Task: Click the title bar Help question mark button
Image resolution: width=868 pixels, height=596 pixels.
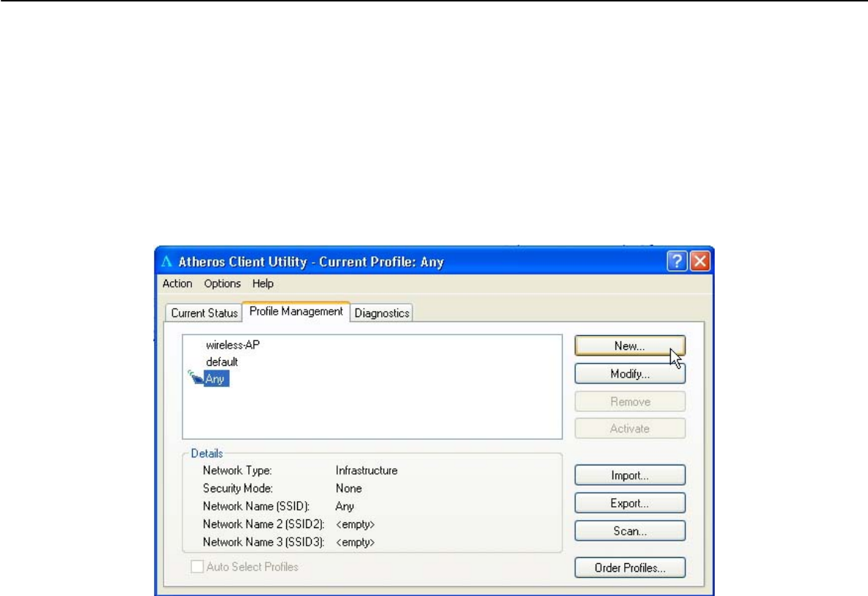Action: [677, 261]
